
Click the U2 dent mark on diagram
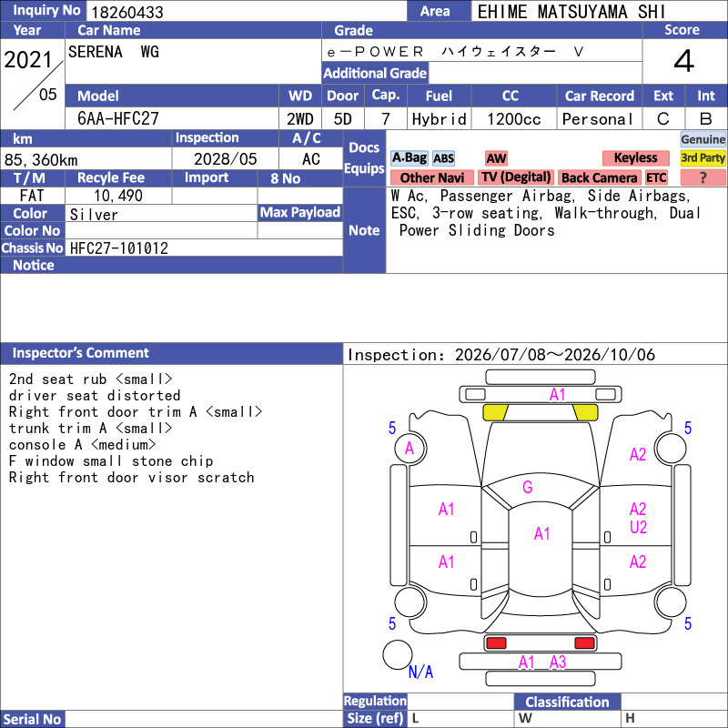[x=638, y=528]
